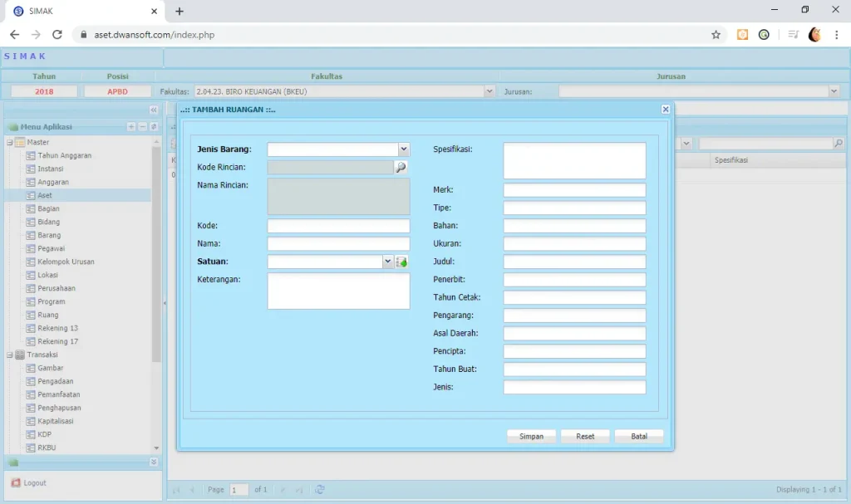Screen dimensions: 851x504
Task: Click the grid refresh icon in paging bar
Action: [x=320, y=489]
